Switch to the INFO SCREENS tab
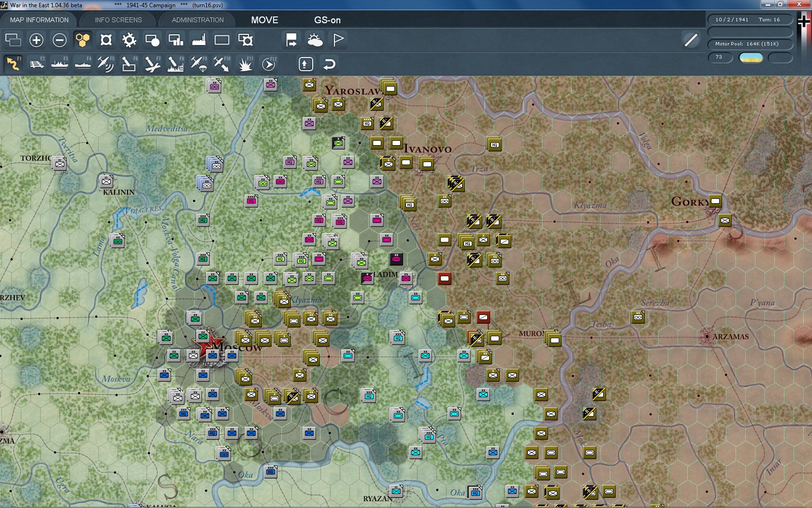The width and height of the screenshot is (812, 508). coord(118,20)
